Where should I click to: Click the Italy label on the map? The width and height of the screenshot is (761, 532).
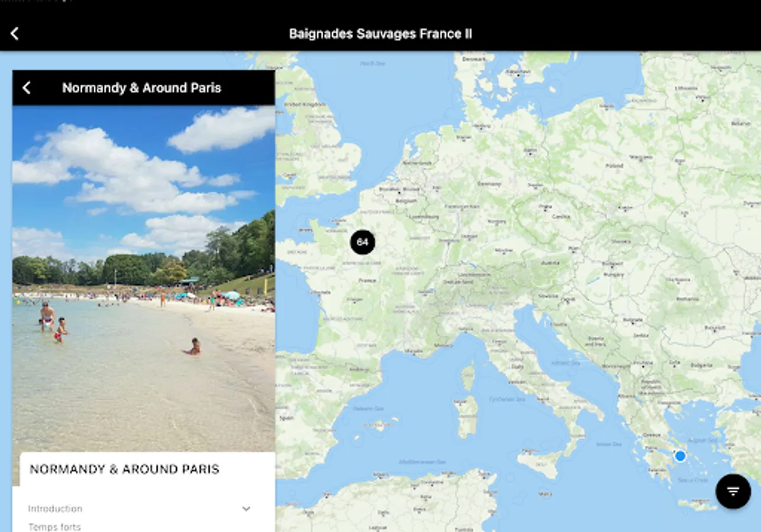point(517,367)
